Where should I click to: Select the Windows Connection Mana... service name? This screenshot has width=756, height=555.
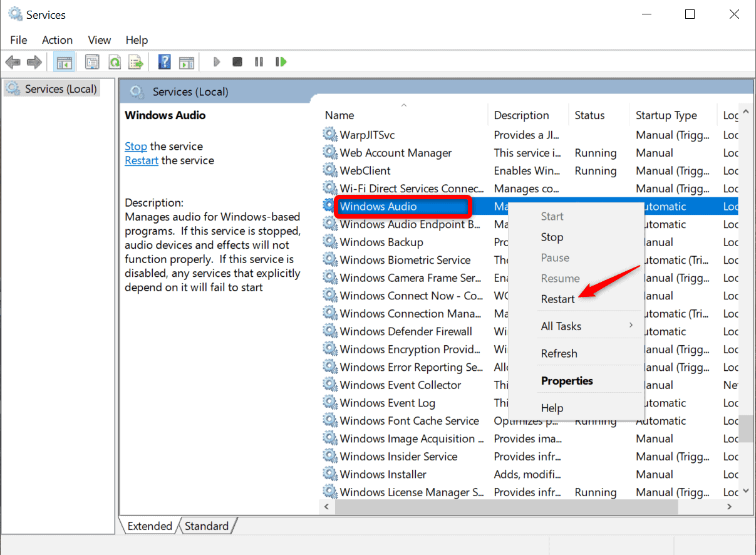tap(411, 314)
